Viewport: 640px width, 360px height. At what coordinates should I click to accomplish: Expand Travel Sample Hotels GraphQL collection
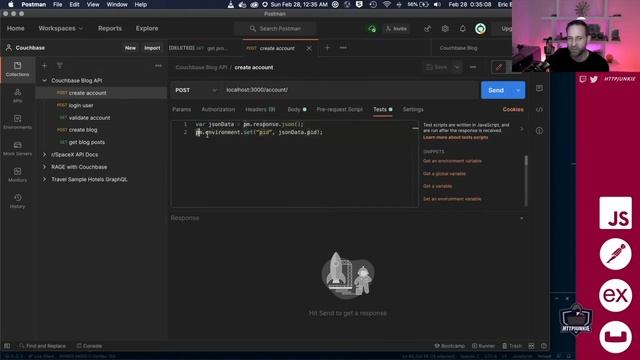44,179
